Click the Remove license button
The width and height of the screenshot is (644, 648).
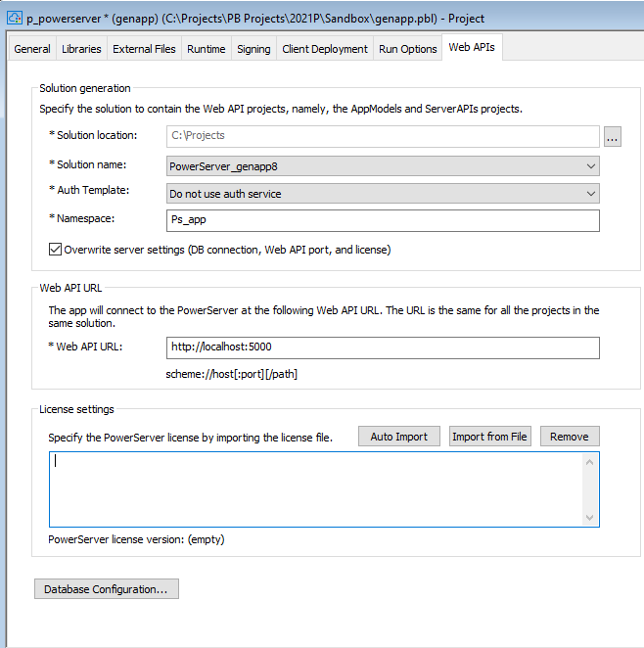coord(570,437)
